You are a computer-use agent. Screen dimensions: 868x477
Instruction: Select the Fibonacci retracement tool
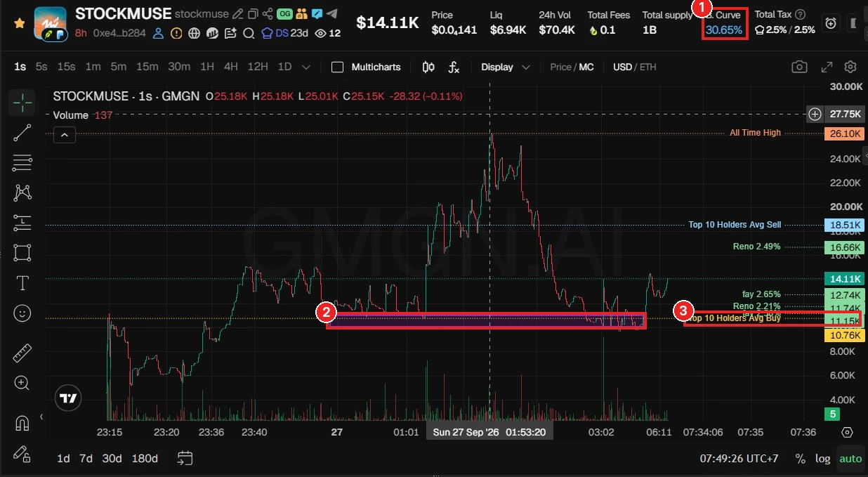22,163
